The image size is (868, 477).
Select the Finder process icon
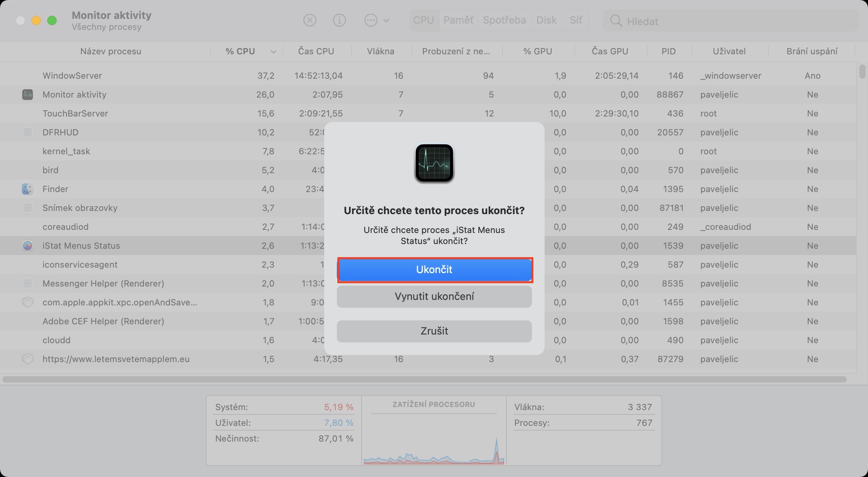pos(27,189)
